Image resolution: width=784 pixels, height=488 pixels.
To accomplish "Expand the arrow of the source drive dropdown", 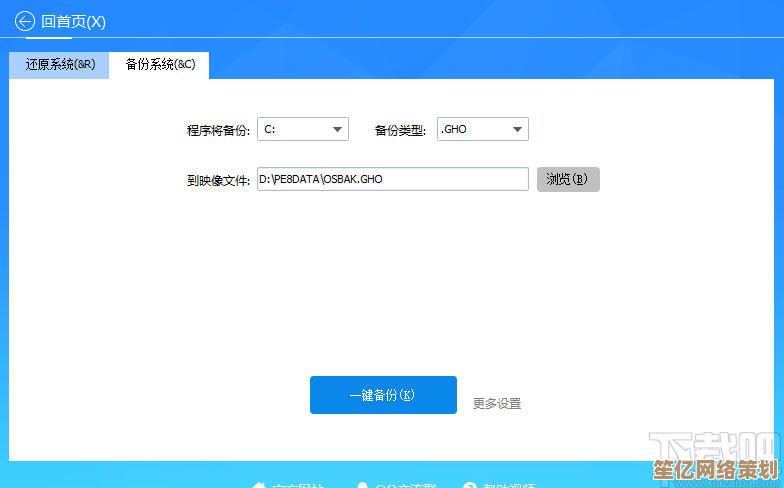I will point(338,129).
